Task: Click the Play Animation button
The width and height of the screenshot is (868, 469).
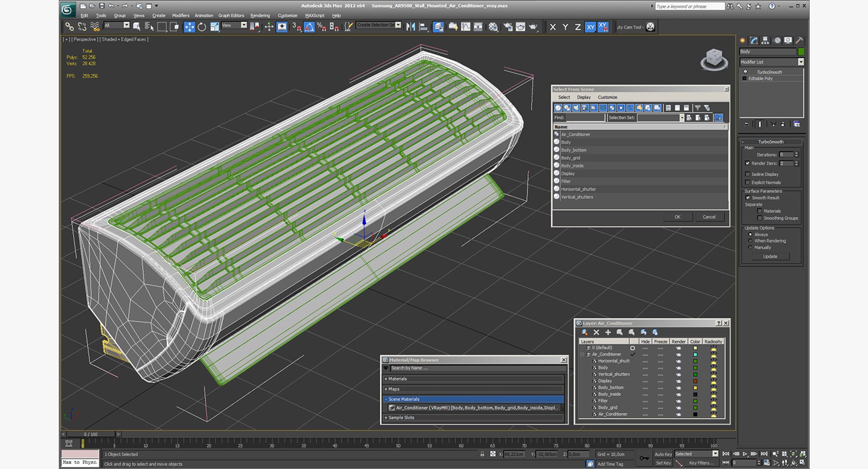Action: [x=745, y=454]
